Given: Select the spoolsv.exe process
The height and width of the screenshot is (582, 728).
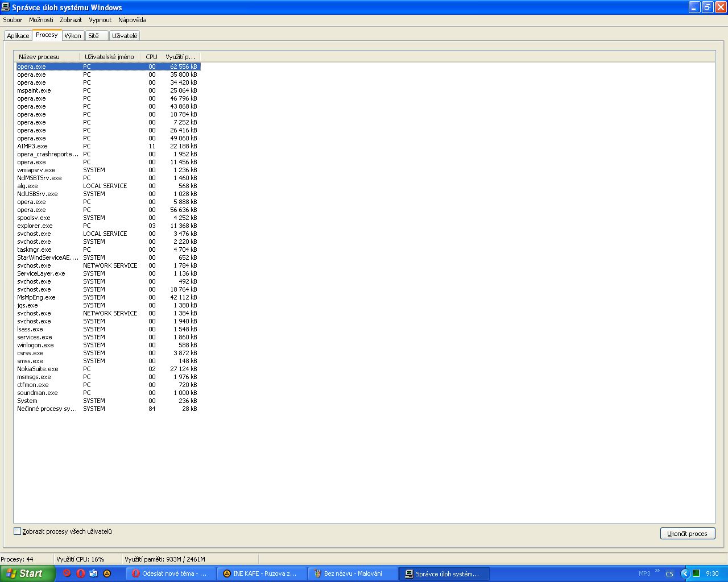Looking at the screenshot, I should 108,218.
